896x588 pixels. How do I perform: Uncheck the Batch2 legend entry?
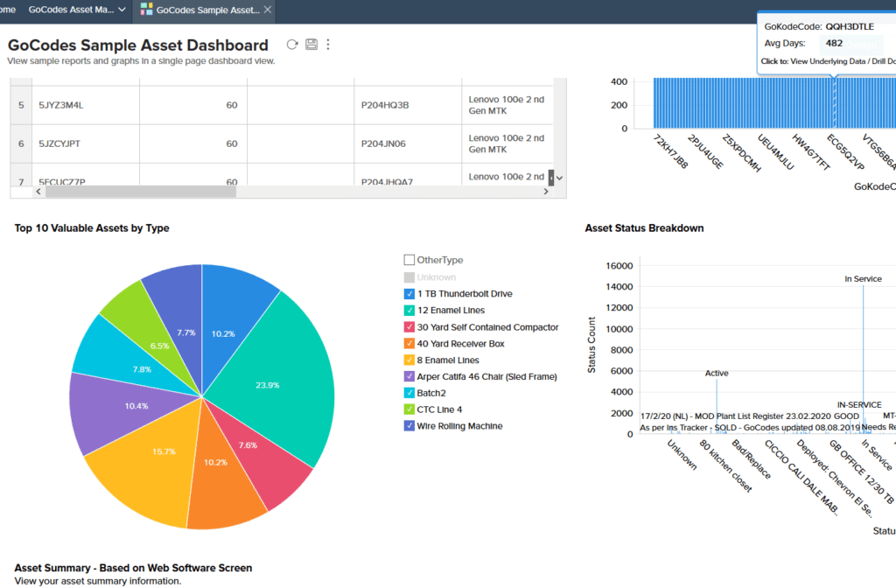[409, 393]
